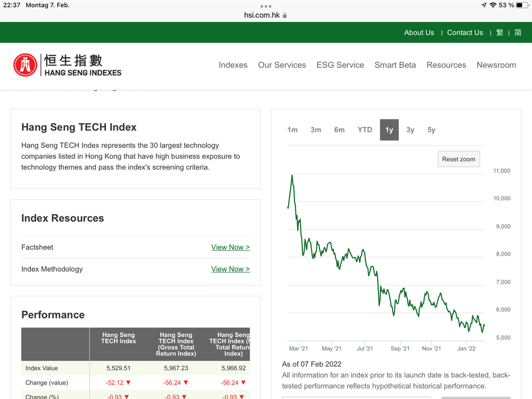The width and height of the screenshot is (532, 399).
Task: Open the Smart Beta menu
Action: [x=395, y=65]
